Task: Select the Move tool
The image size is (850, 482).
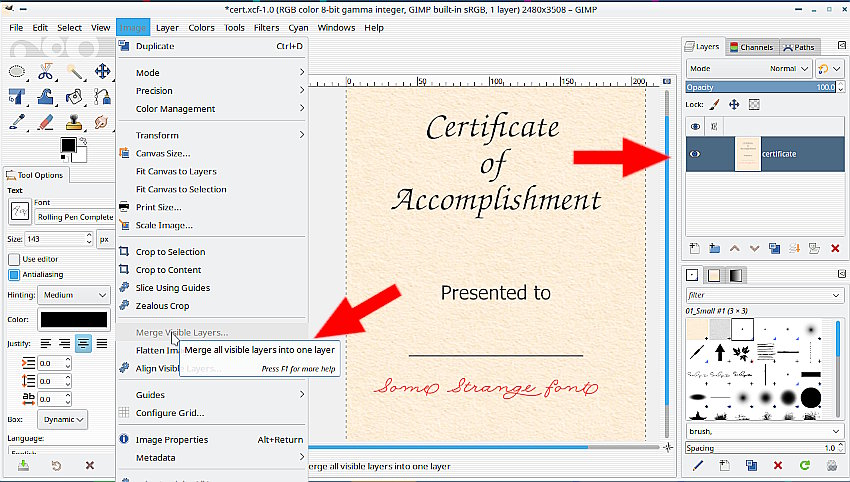Action: click(x=102, y=72)
